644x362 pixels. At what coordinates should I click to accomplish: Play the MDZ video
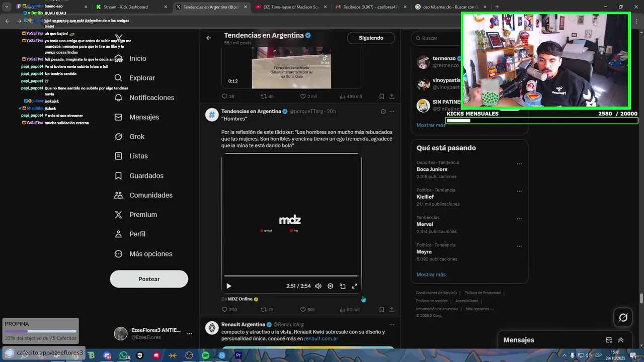(229, 286)
